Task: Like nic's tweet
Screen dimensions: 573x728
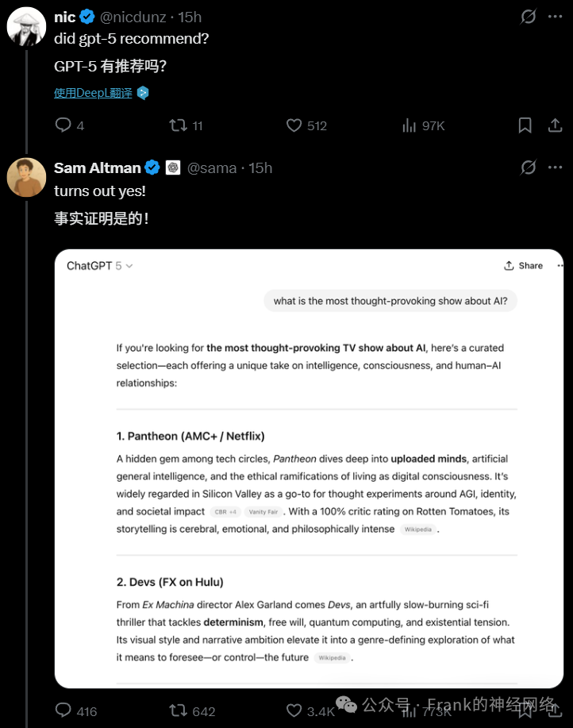Action: [294, 125]
